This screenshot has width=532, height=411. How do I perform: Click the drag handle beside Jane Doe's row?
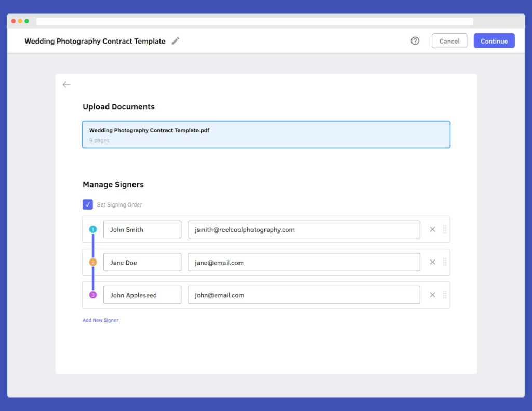[x=444, y=262]
